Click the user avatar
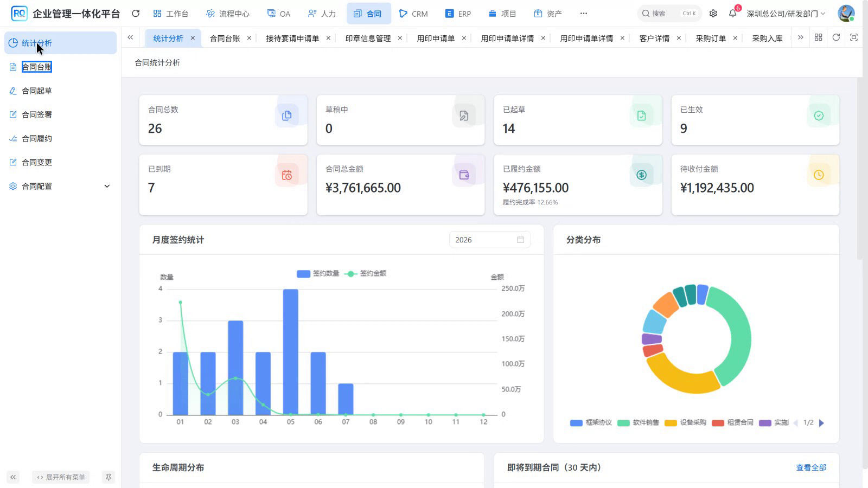 click(846, 14)
